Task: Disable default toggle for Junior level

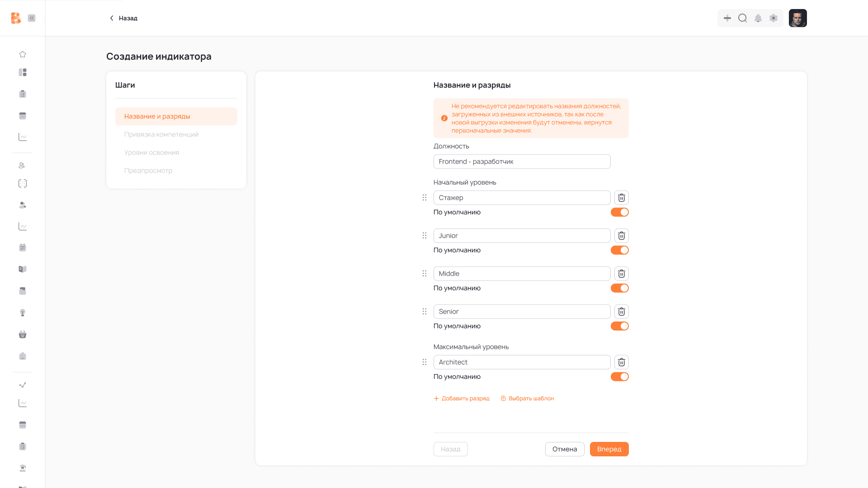Action: (x=619, y=250)
